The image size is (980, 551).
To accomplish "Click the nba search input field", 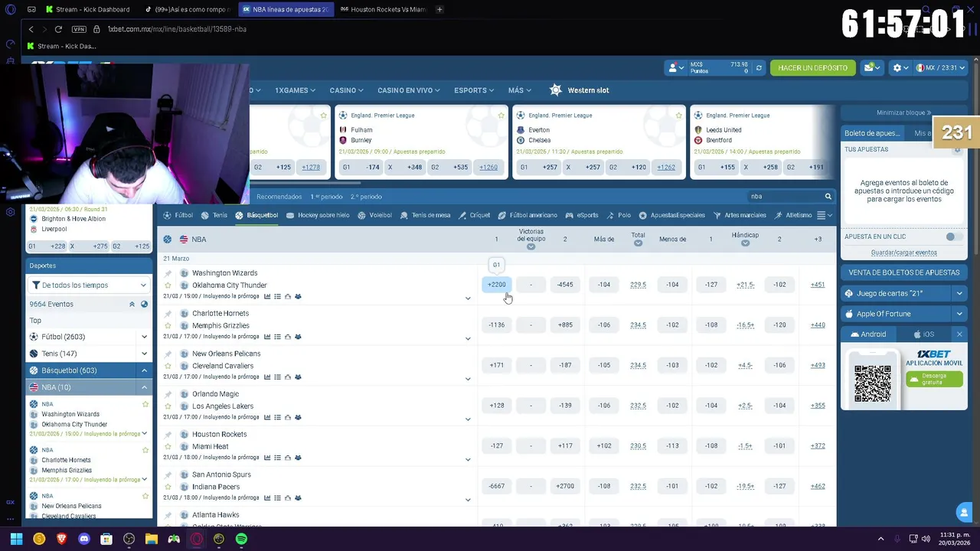I will (x=786, y=197).
